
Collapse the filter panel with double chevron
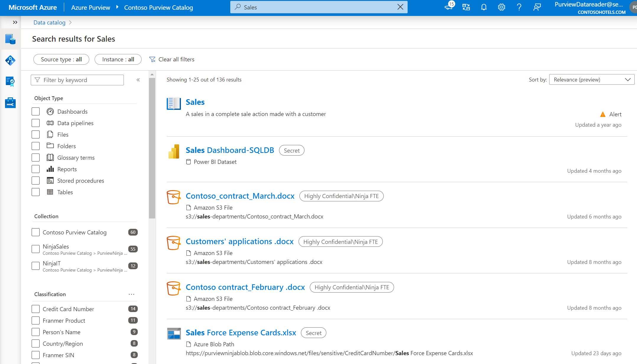click(x=138, y=80)
